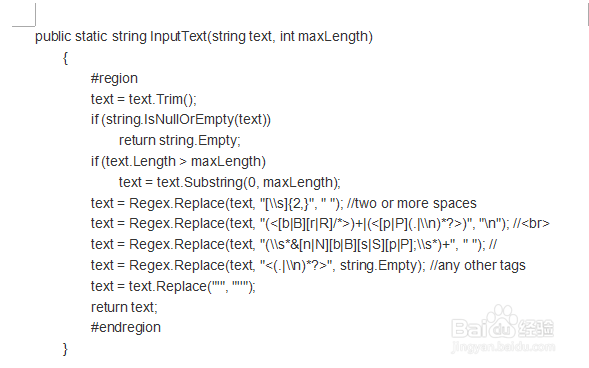Screen dimensions: 589x368
Task: Click the page margin corner mark
Action: [x=24, y=15]
